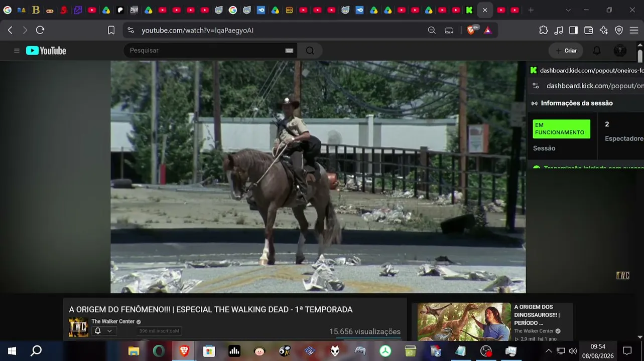The width and height of the screenshot is (644, 361).
Task: Open the Brave VPN shield icon
Action: tap(619, 30)
